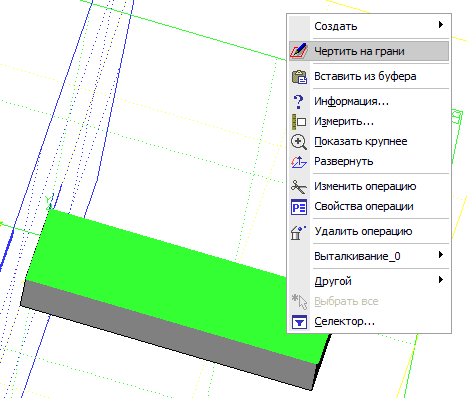
Task: Click the funnel icon for Селектор
Action: pyautogui.click(x=299, y=322)
